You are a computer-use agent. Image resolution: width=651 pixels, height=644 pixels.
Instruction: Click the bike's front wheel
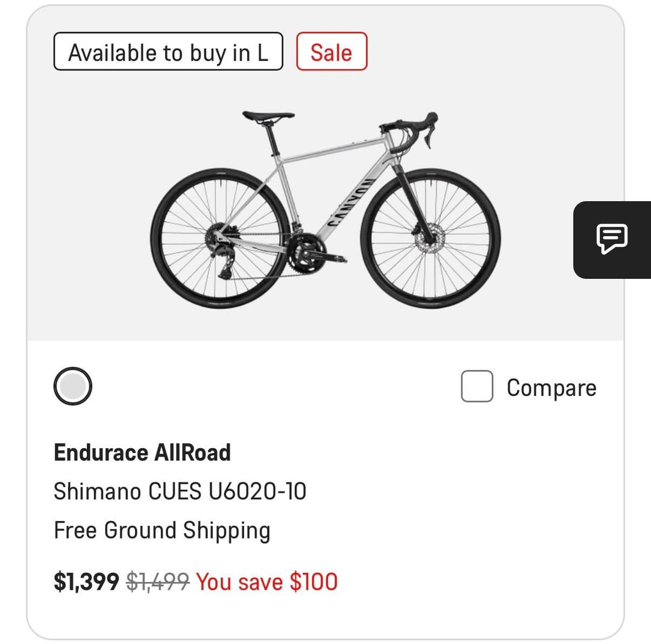click(430, 239)
